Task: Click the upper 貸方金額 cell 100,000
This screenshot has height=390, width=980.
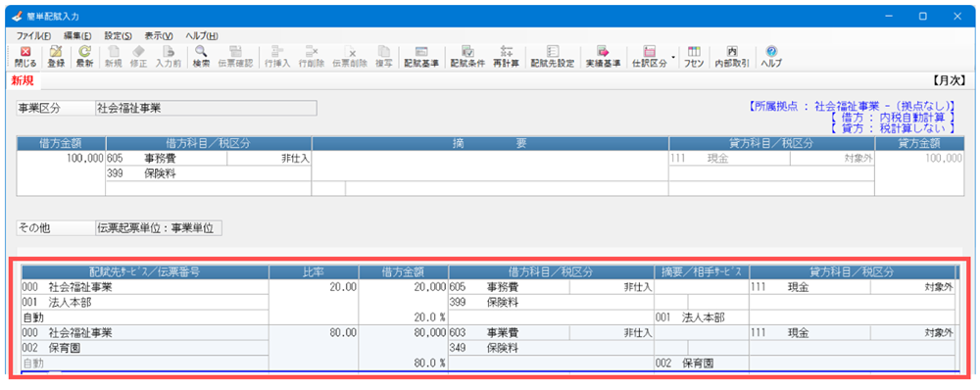Action: point(919,159)
